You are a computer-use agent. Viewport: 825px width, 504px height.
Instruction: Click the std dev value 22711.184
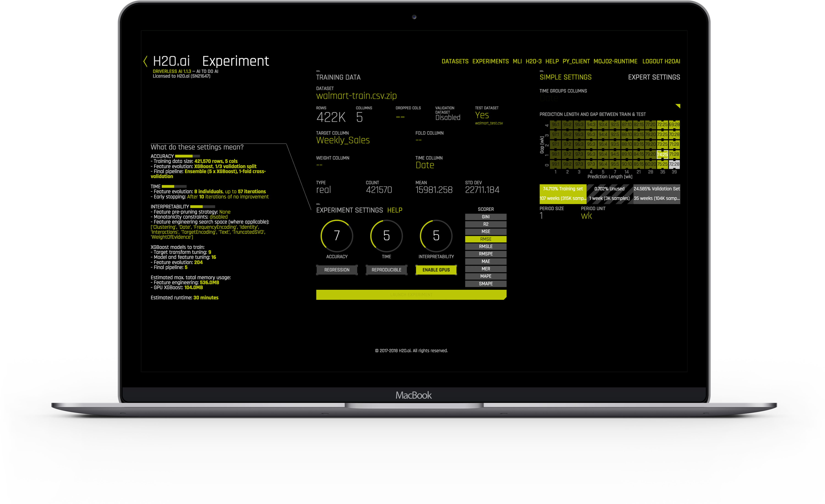pos(482,190)
